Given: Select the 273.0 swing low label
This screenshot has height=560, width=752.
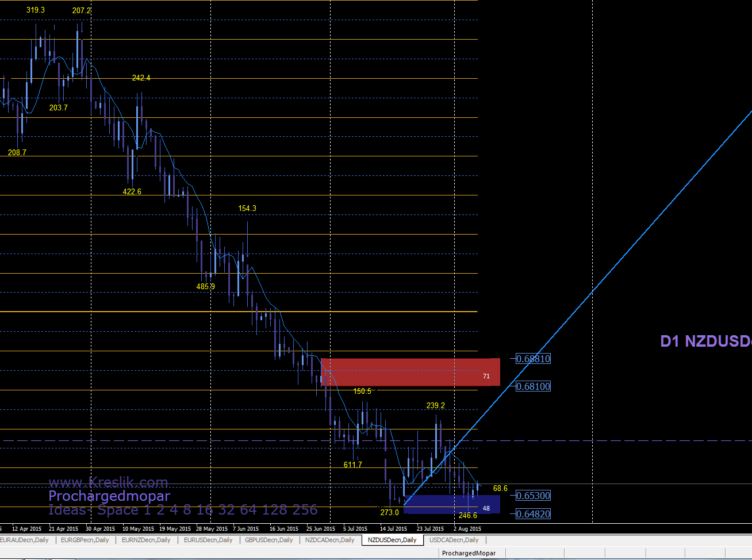Looking at the screenshot, I should click(390, 512).
